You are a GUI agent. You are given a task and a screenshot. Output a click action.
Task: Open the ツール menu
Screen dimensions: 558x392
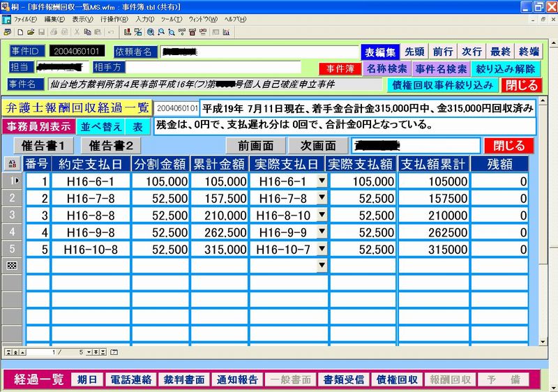pos(171,19)
